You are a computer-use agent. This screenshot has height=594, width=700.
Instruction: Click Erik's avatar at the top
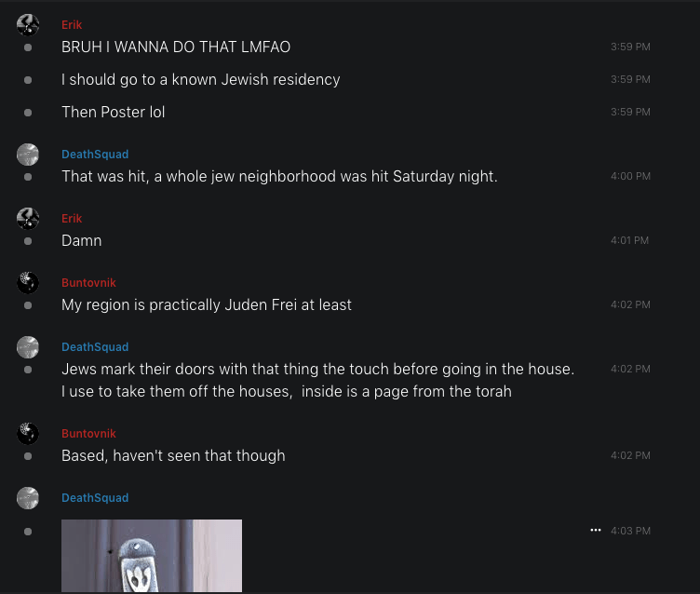pos(28,25)
